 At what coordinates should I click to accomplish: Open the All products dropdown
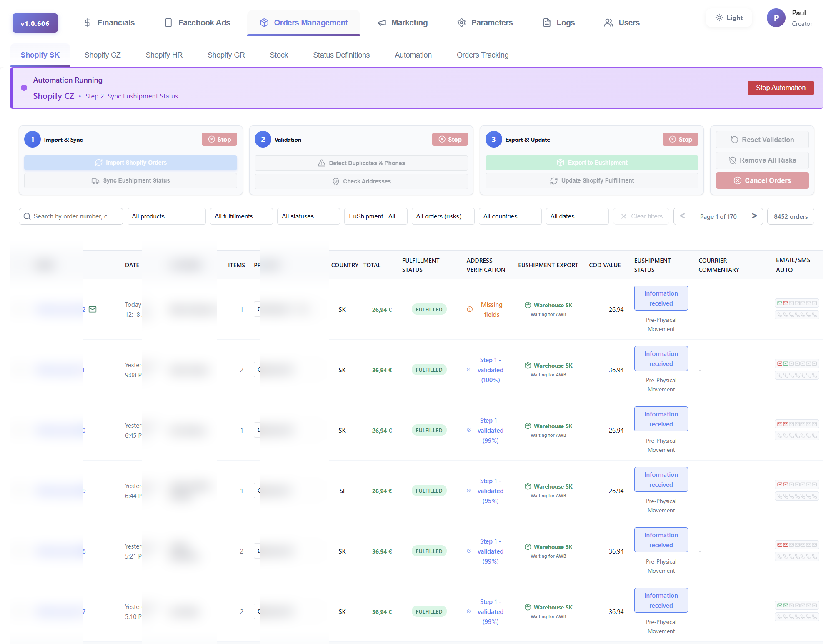tap(166, 216)
